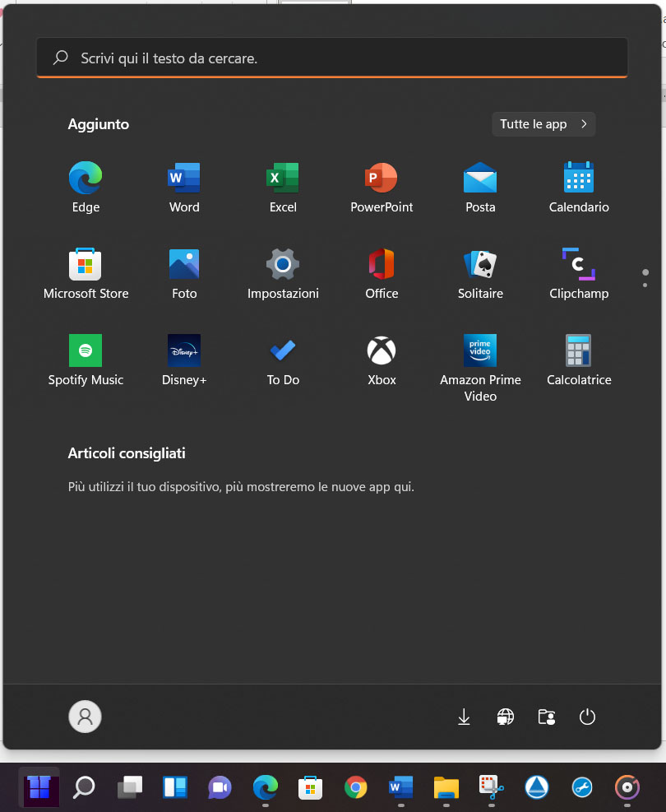This screenshot has width=666, height=812.
Task: Open taskbar Search
Action: point(84,787)
